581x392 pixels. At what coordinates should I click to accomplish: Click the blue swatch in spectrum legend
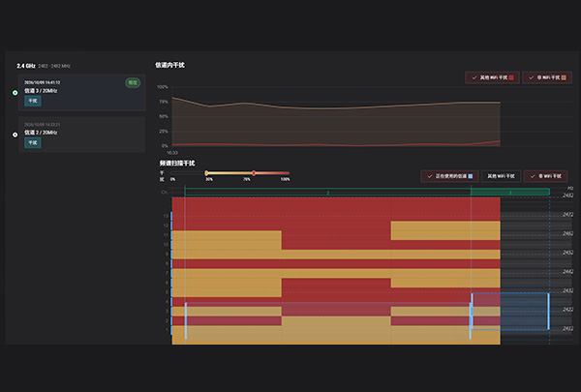pos(471,176)
